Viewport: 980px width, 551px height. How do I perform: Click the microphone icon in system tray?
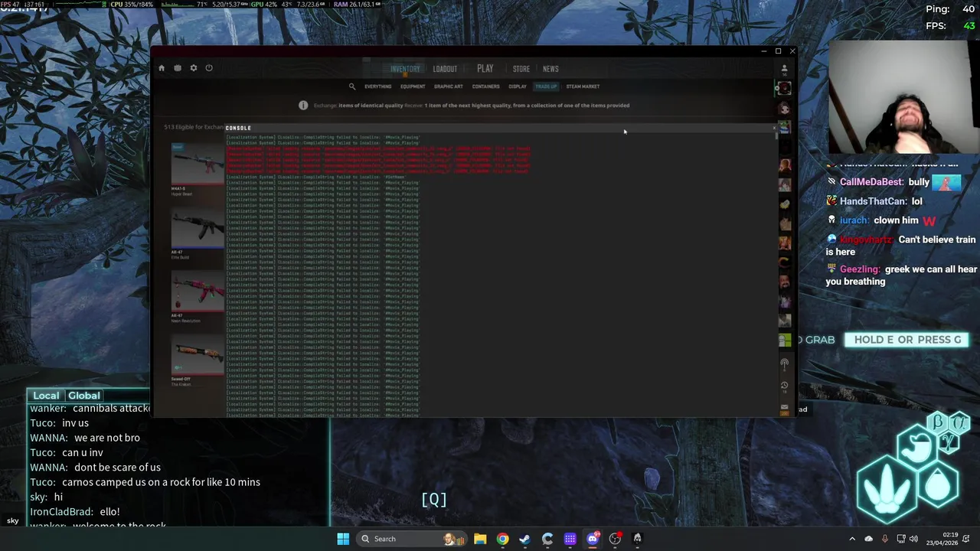885,539
